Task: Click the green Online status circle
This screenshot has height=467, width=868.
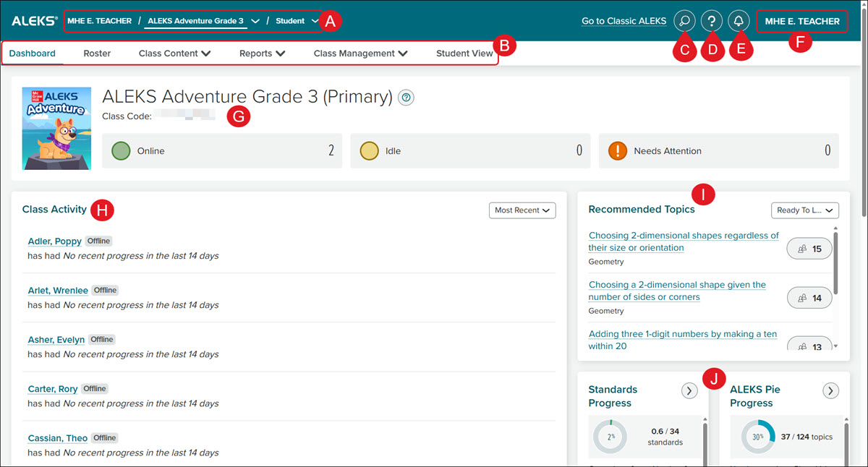Action: click(121, 151)
